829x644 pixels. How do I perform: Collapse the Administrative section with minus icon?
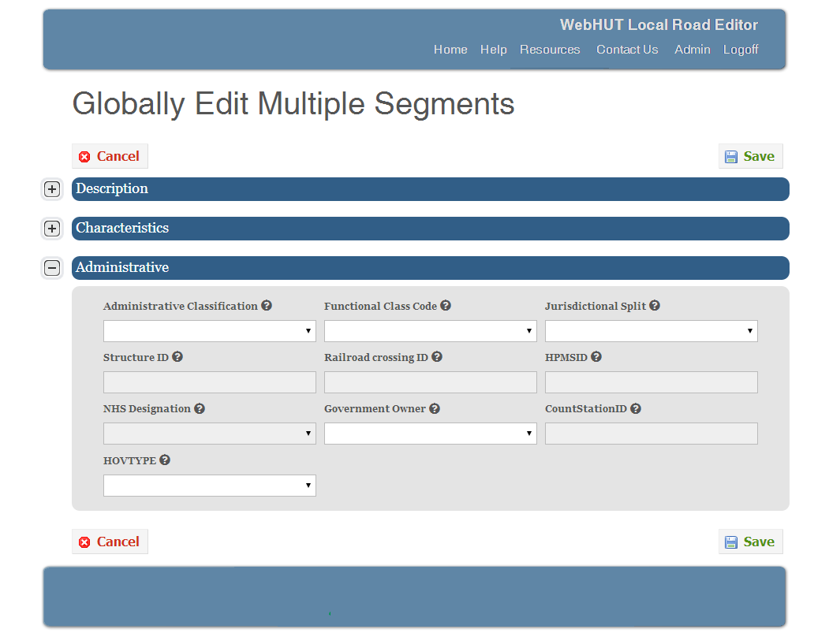click(x=52, y=268)
